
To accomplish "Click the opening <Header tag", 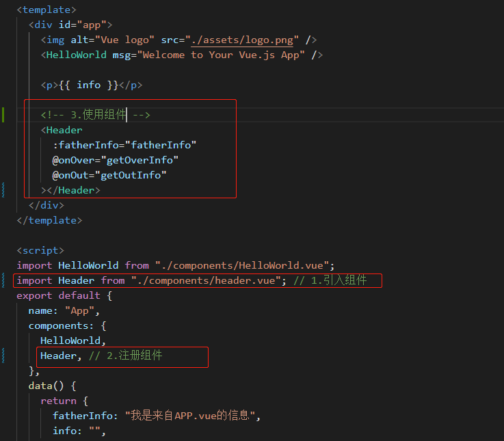I will click(62, 130).
